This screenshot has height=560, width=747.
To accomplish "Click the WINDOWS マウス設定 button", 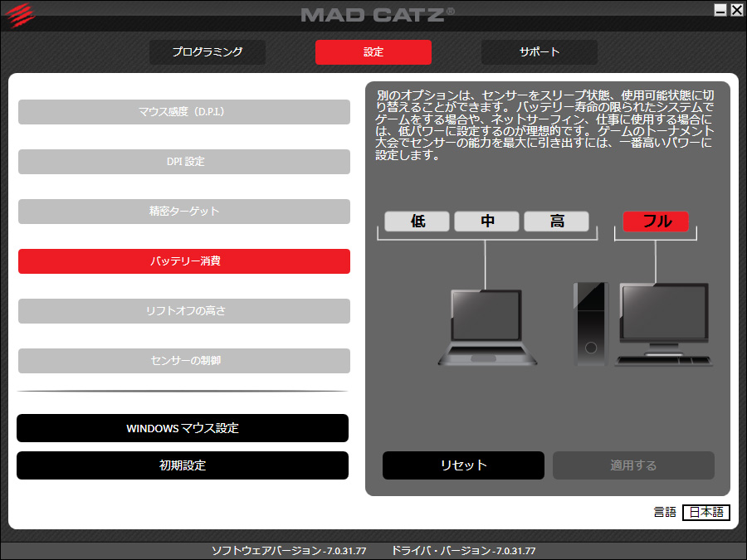I will pos(183,428).
